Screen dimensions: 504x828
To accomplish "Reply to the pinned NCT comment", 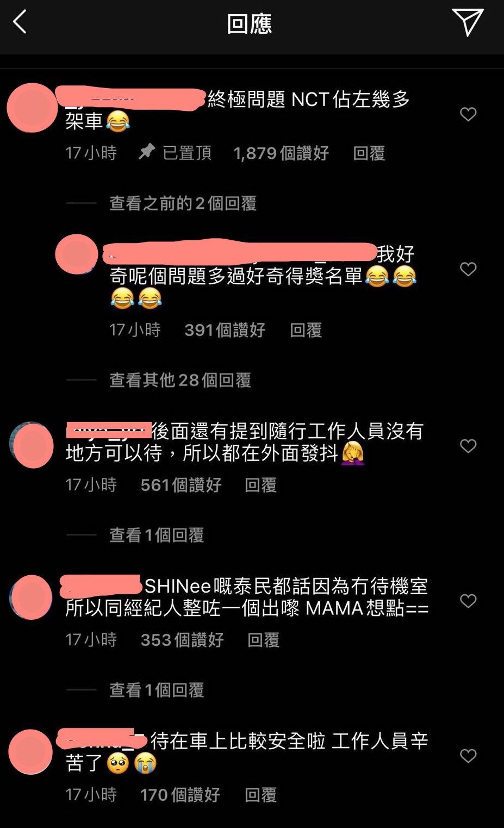I will (x=369, y=153).
